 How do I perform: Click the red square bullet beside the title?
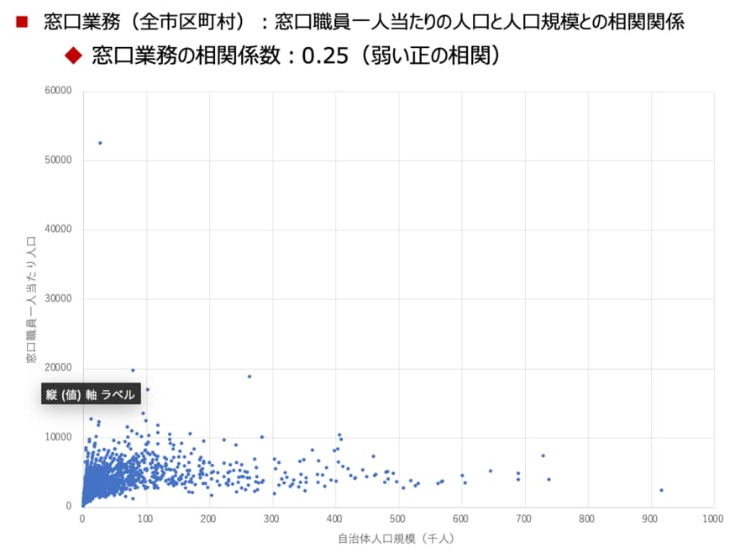click(x=22, y=23)
